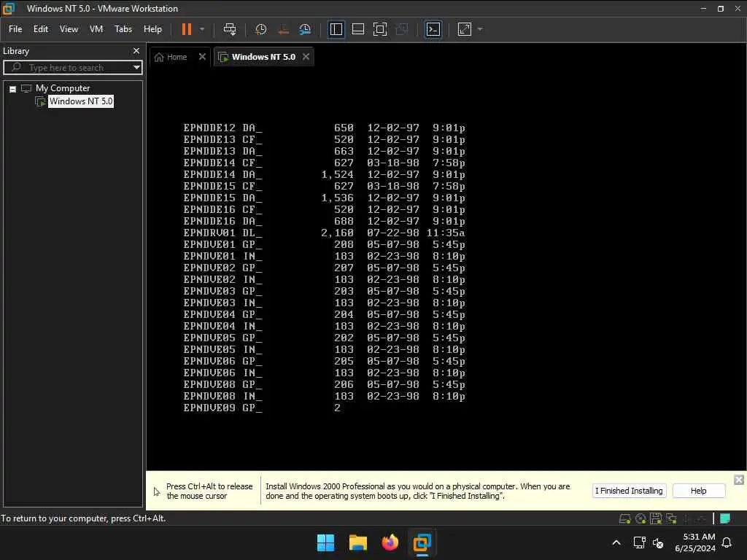The height and width of the screenshot is (560, 747).
Task: Close the Home tab
Action: [202, 57]
